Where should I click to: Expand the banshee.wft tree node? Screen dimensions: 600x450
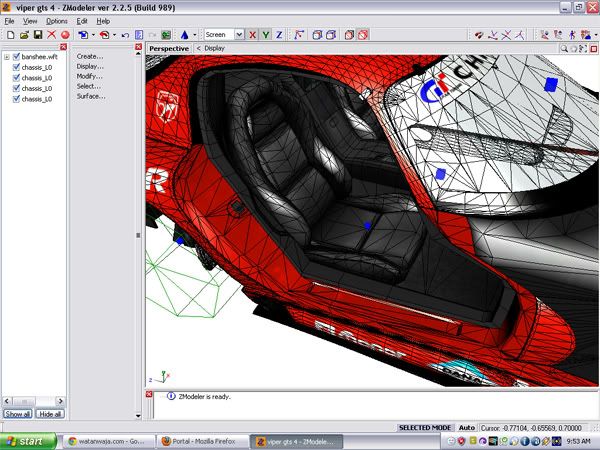[6, 57]
